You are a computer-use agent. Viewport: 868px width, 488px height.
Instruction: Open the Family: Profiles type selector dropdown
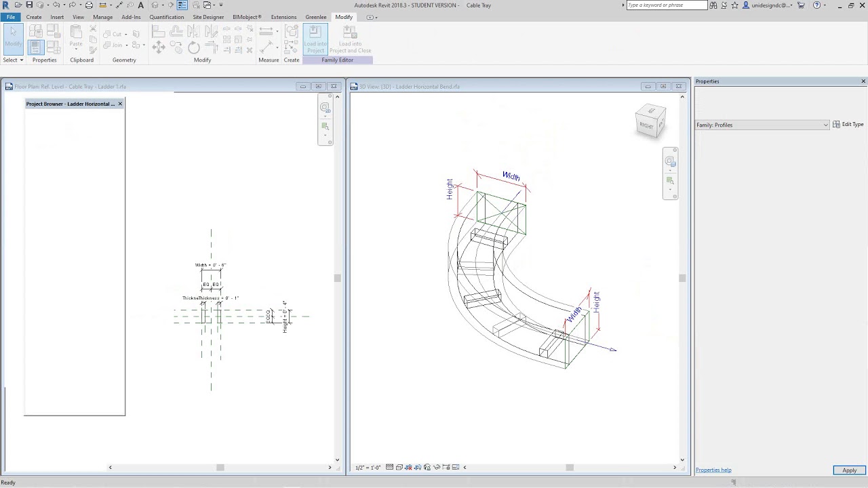(762, 125)
